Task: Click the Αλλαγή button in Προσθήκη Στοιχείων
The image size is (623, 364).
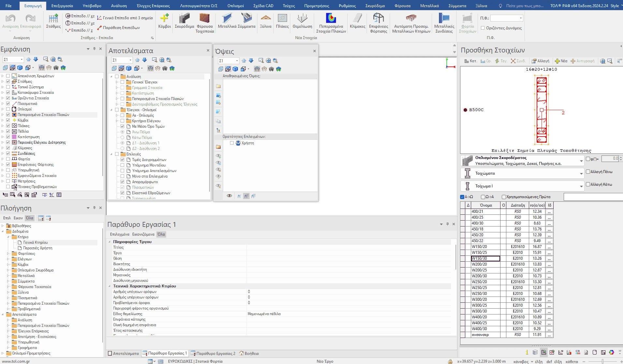Action: (540, 61)
